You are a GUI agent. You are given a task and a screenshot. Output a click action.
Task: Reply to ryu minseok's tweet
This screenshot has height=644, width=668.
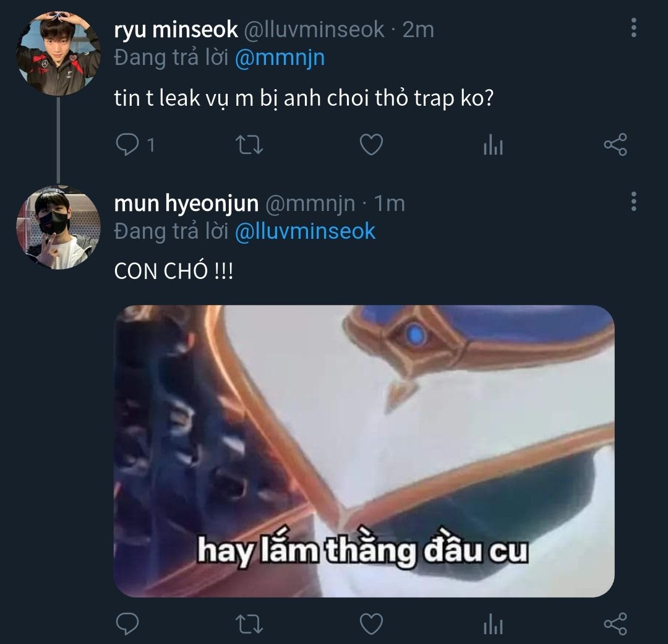(x=127, y=145)
